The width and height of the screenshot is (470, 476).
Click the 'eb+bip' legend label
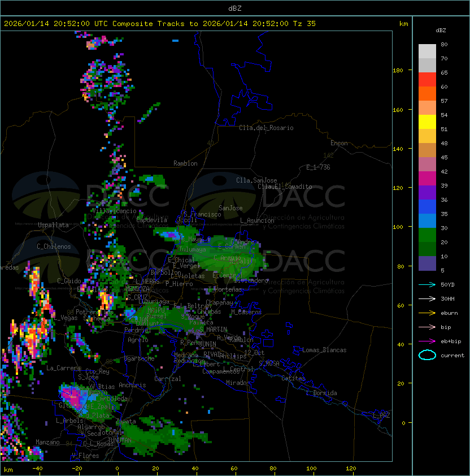click(x=451, y=341)
